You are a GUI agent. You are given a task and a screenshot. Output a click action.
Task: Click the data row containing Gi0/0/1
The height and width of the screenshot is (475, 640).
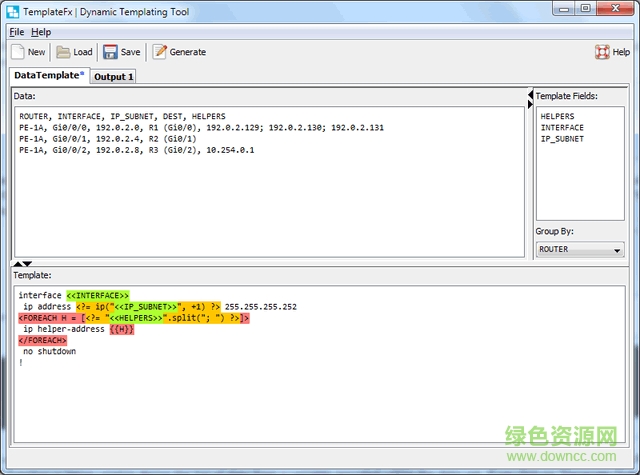click(x=108, y=139)
